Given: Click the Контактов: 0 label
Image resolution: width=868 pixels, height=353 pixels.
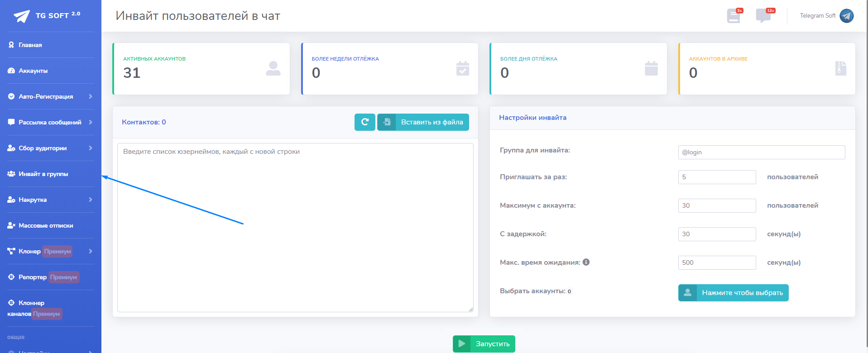Looking at the screenshot, I should [144, 122].
